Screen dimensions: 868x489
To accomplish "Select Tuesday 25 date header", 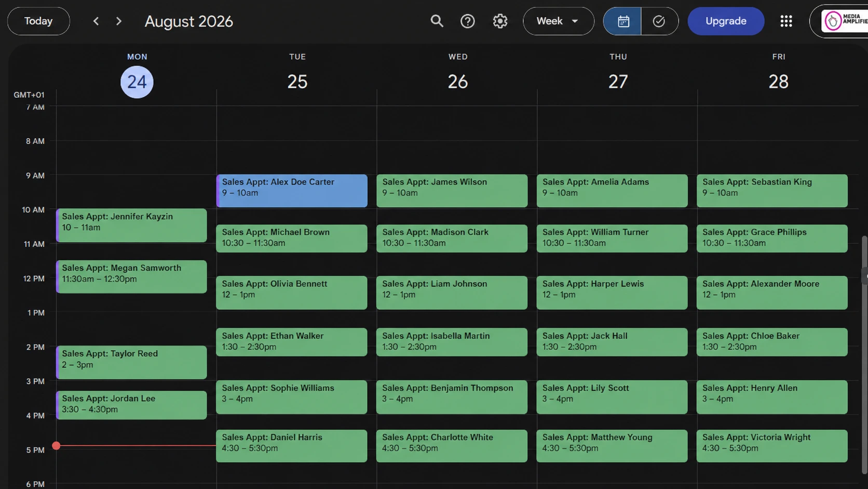I will (297, 82).
